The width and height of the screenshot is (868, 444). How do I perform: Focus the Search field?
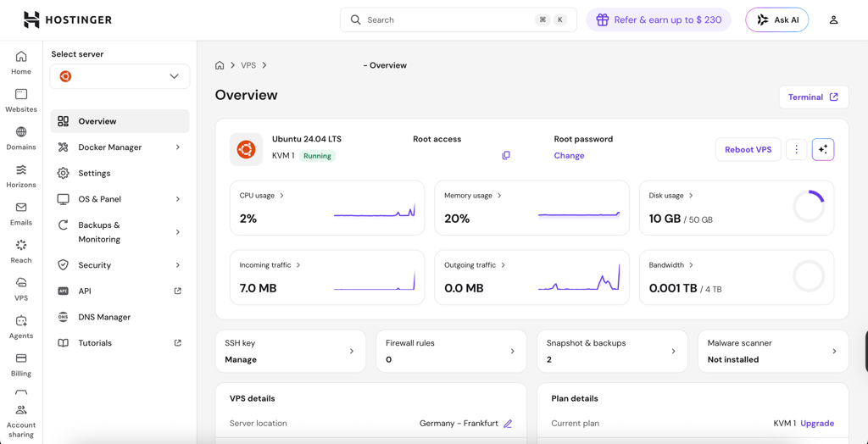tap(459, 20)
